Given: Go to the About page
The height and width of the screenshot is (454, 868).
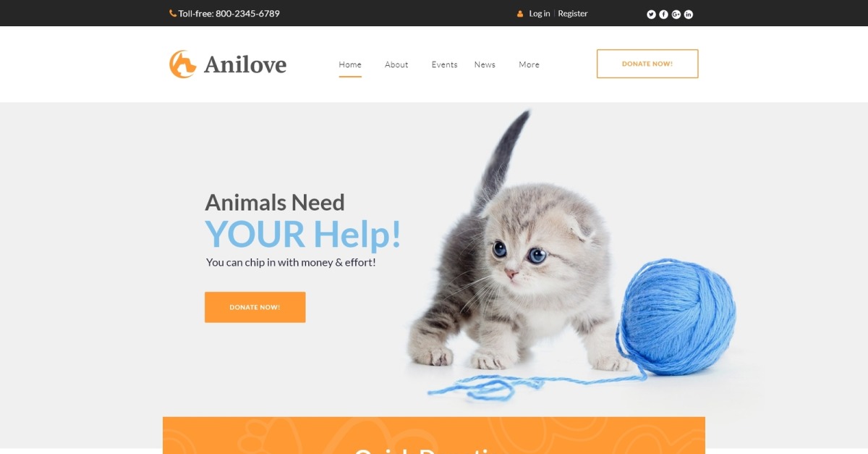Looking at the screenshot, I should (396, 64).
